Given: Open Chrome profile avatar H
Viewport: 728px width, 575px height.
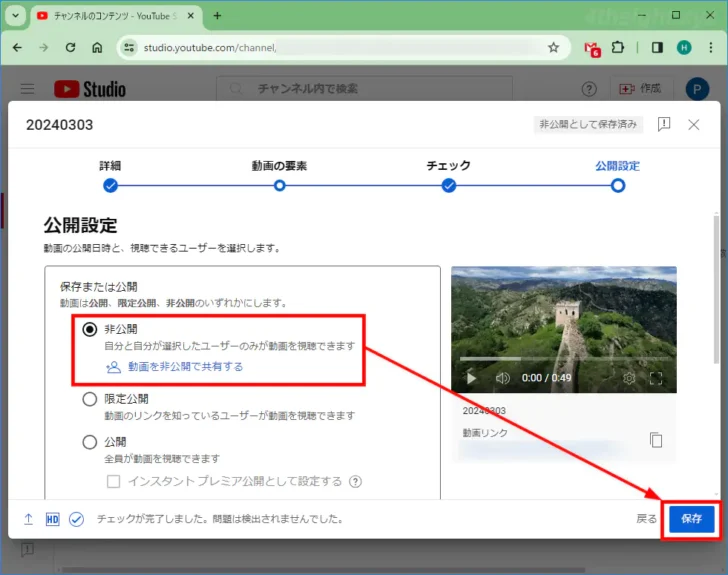Looking at the screenshot, I should (x=684, y=47).
